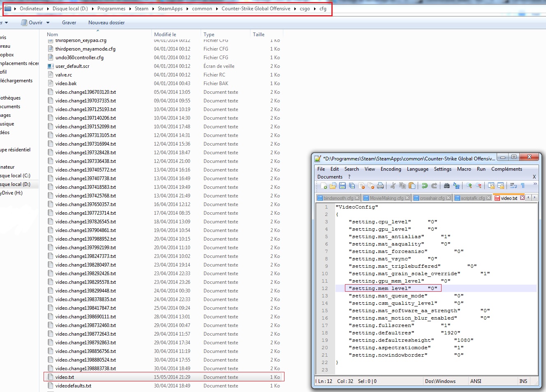Click the Zoom In magnifier icon
Screen dimensions: 546x392
click(469, 186)
